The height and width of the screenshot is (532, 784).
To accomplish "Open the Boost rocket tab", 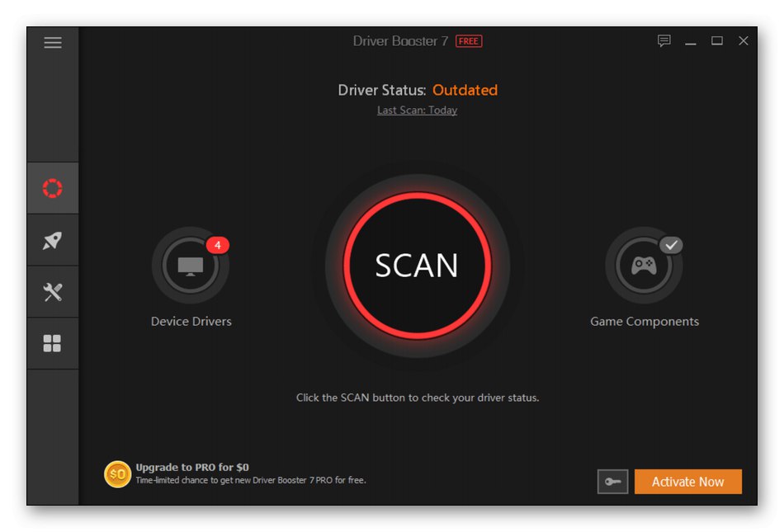I will pyautogui.click(x=53, y=240).
